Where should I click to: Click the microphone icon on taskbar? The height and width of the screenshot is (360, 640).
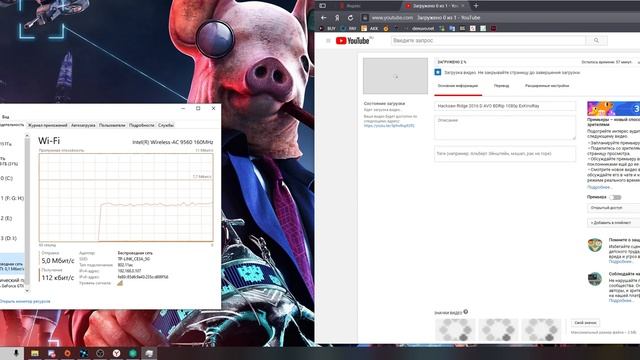pyautogui.click(x=16, y=353)
